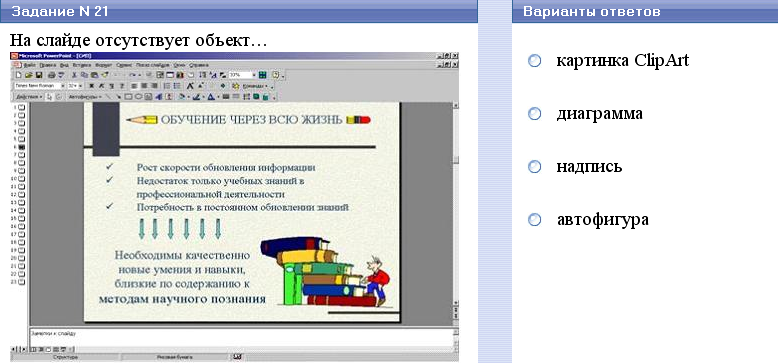Click the first down-arrow autoshape on slide
The width and height of the screenshot is (778, 363).
click(141, 229)
